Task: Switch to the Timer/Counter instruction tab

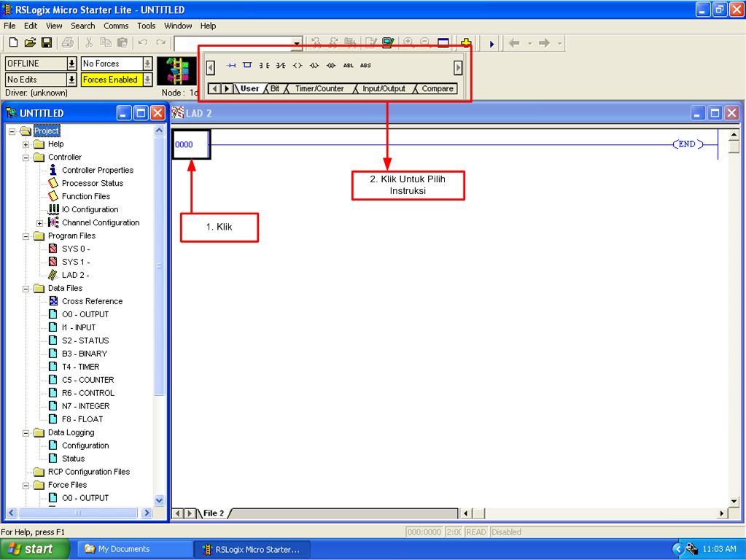Action: pyautogui.click(x=319, y=88)
